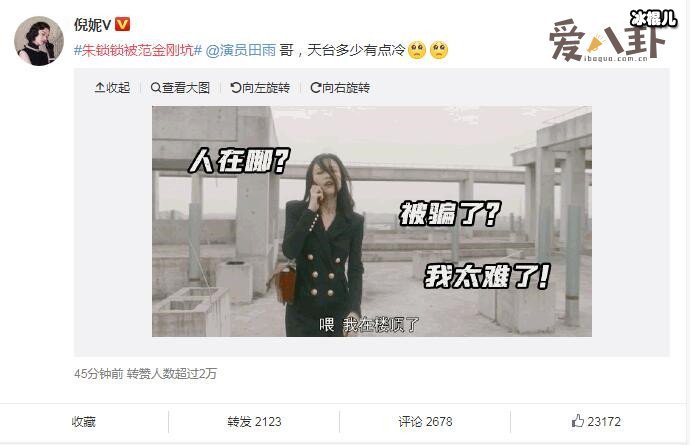Click the username 倪妮V
Viewport: 690px width, 445px height.
tap(92, 25)
